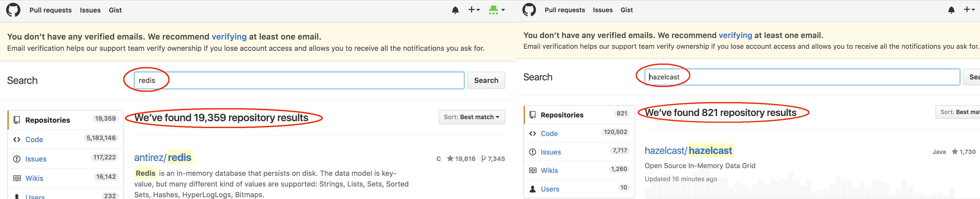The height and width of the screenshot is (199, 980).
Task: Select Issues filter with 7,717 results
Action: tap(579, 152)
